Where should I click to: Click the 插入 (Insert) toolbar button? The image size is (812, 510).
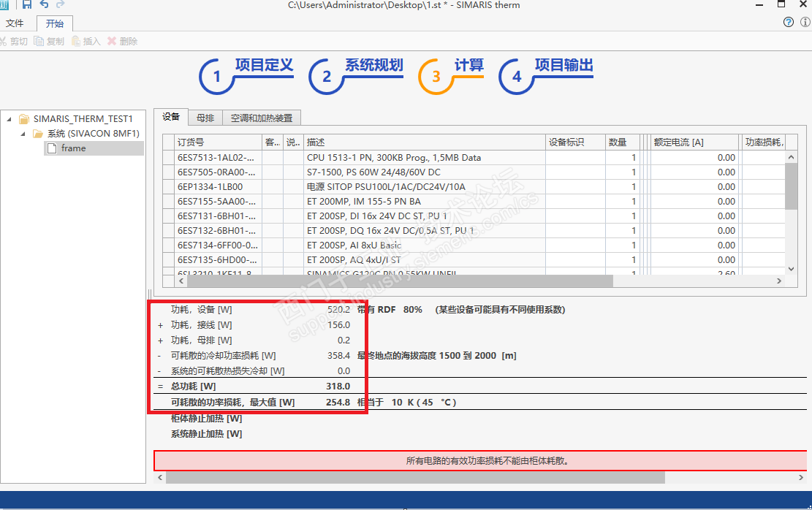tap(86, 42)
